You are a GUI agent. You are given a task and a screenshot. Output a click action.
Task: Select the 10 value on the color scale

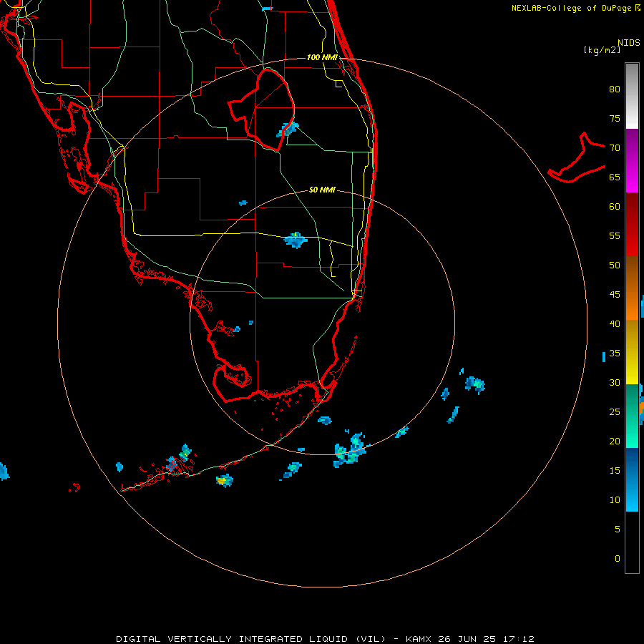coord(615,500)
